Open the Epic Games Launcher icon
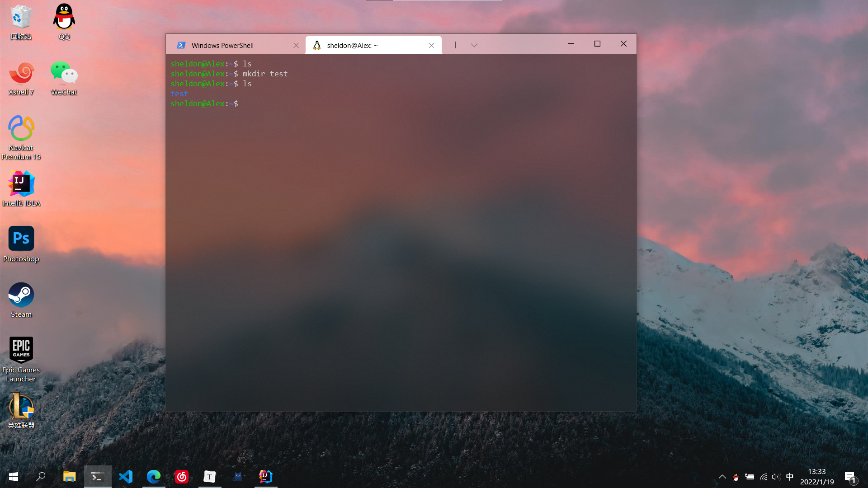Viewport: 868px width, 488px height. (x=21, y=349)
